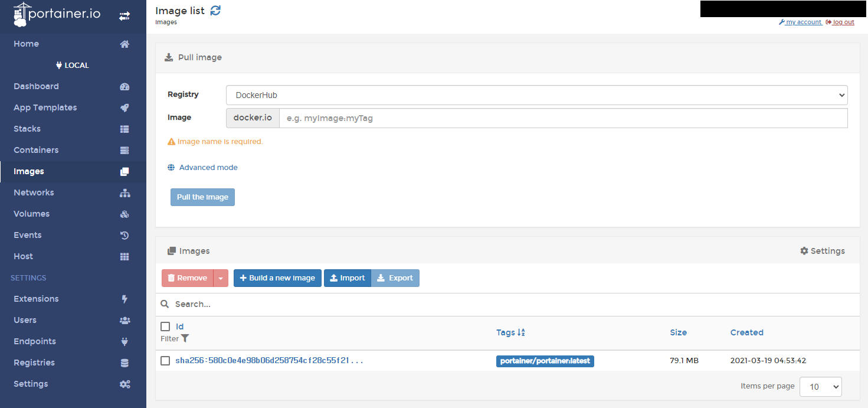Click the wrench icon by my account
868x408 pixels.
coord(782,22)
